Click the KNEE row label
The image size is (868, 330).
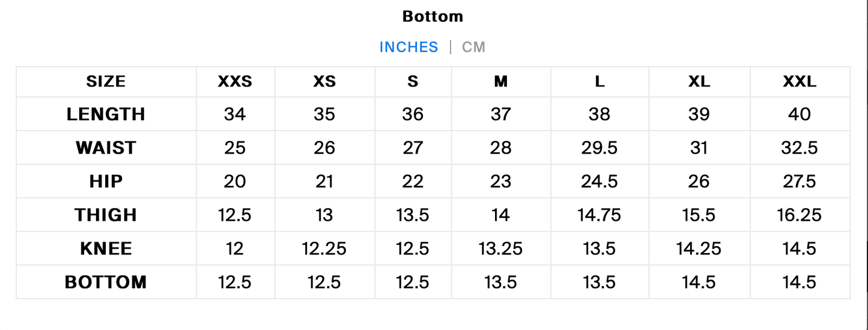pyautogui.click(x=106, y=248)
